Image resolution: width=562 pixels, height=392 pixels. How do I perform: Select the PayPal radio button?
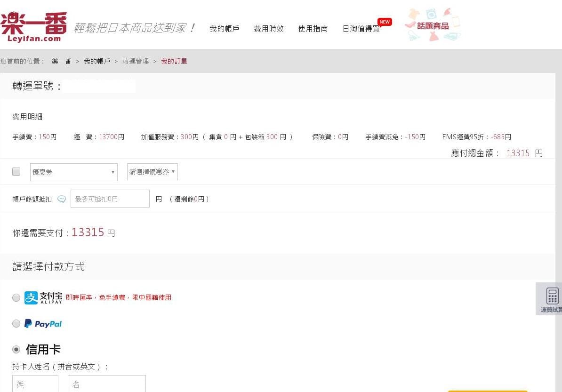(16, 323)
